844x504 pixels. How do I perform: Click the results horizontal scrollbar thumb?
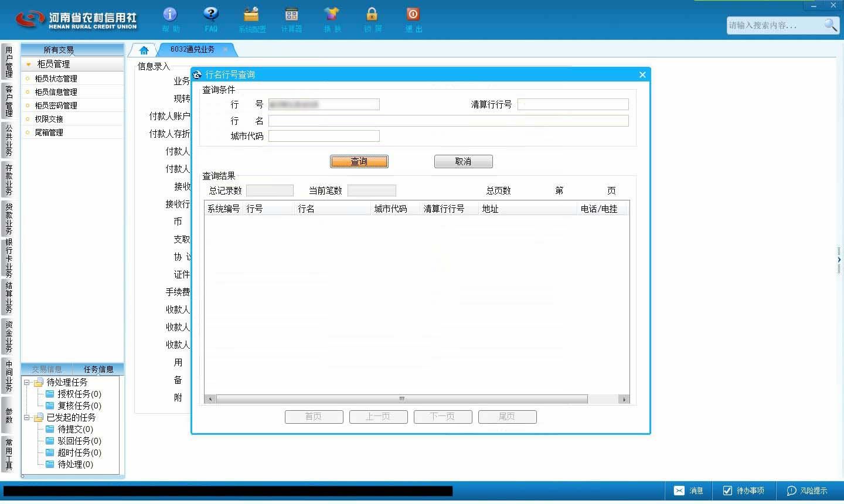click(401, 399)
